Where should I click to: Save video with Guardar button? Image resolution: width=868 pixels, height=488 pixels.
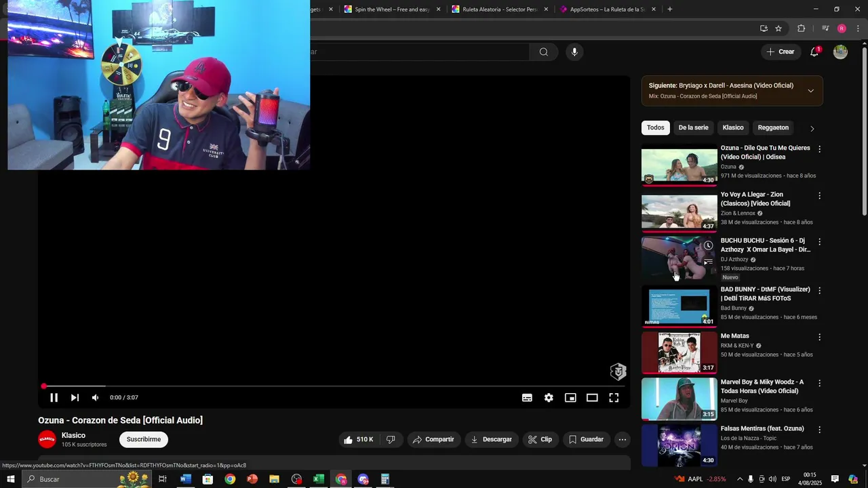587,439
